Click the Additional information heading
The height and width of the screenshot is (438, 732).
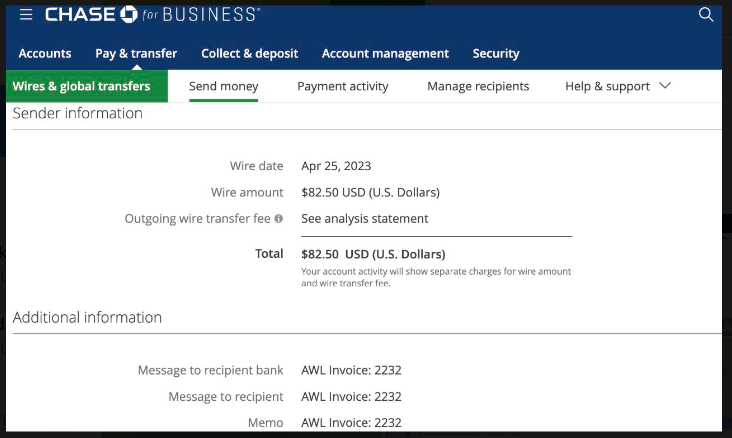(87, 318)
